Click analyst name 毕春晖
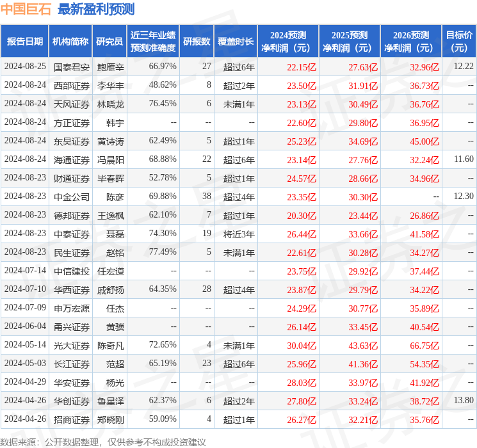This screenshot has width=477, height=448. point(111,178)
